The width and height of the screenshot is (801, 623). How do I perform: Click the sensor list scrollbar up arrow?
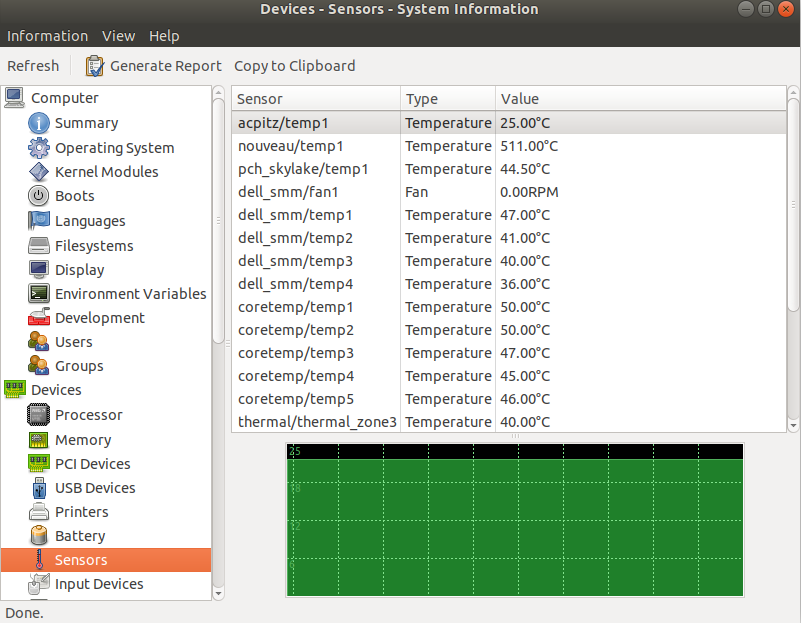click(x=793, y=92)
